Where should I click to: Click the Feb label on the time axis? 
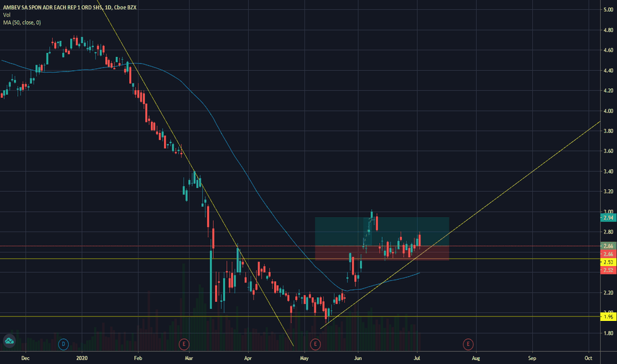138,358
